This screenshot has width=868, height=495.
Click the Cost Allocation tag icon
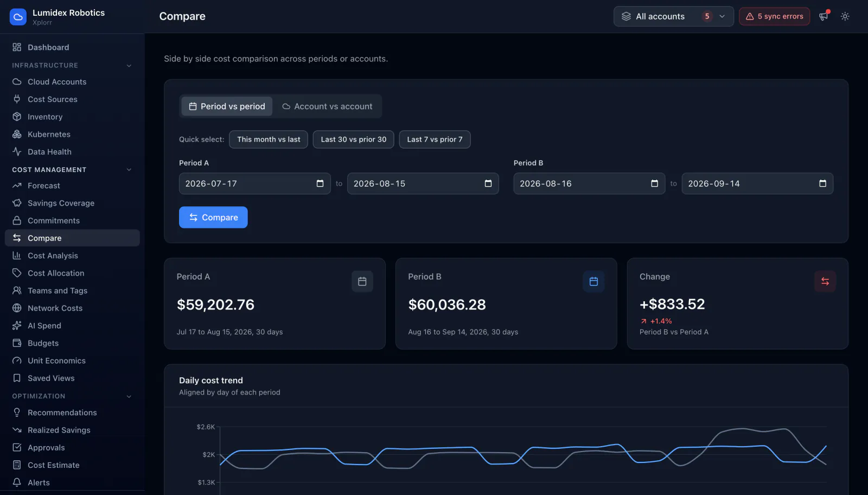pyautogui.click(x=17, y=273)
